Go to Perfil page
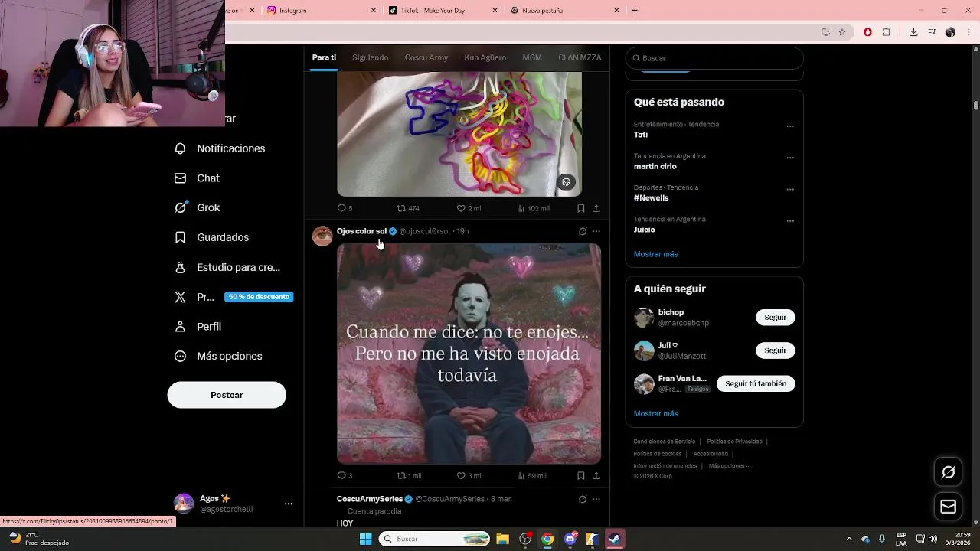This screenshot has width=980, height=551. [198, 327]
